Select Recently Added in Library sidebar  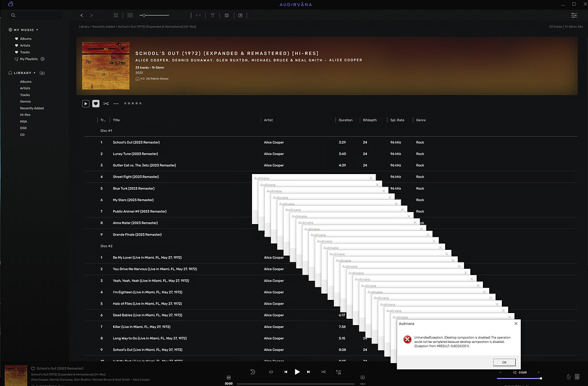[x=32, y=108]
